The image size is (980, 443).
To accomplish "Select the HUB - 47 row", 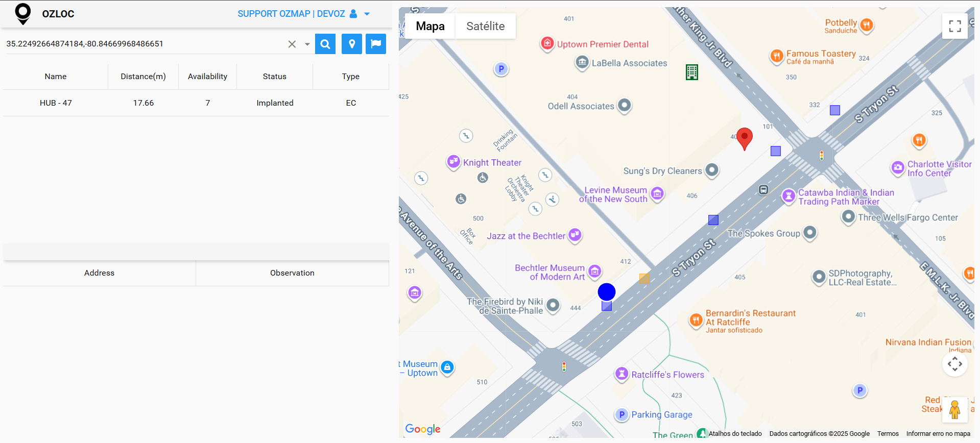I will pos(196,103).
